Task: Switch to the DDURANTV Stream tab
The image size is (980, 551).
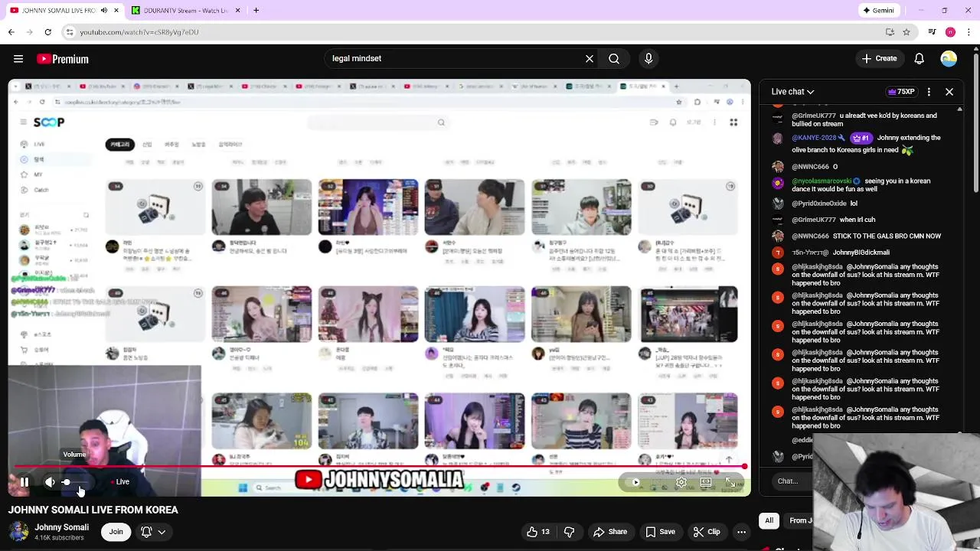Action: [187, 10]
